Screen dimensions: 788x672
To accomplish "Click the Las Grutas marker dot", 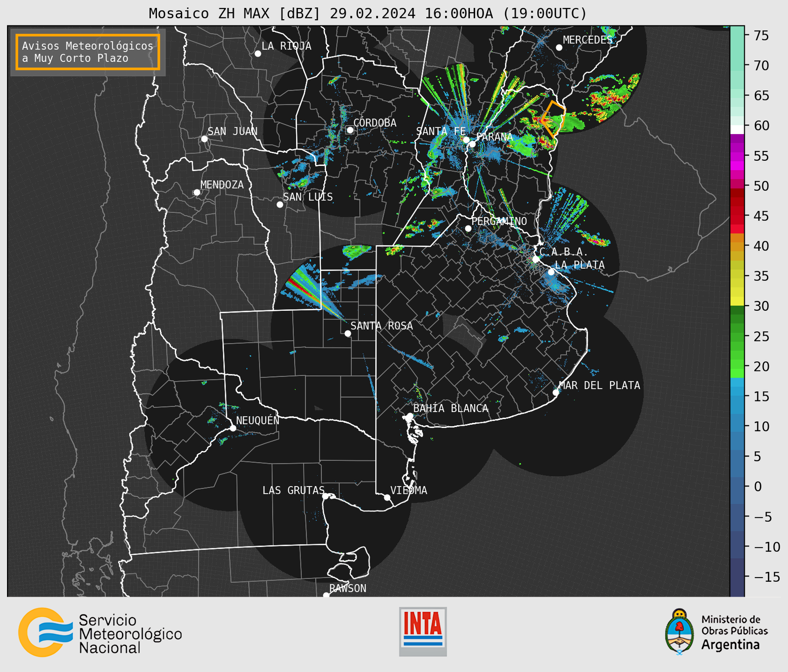I will [x=326, y=496].
